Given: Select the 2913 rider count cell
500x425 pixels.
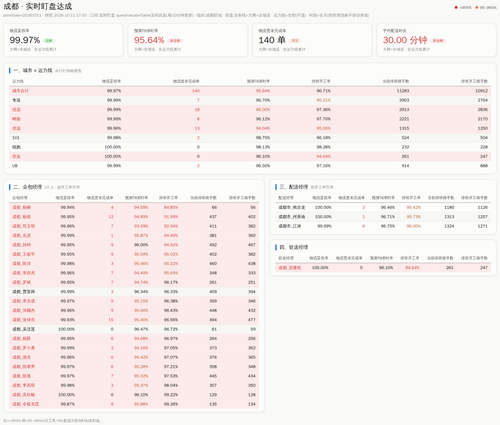Looking at the screenshot, I should tap(404, 109).
